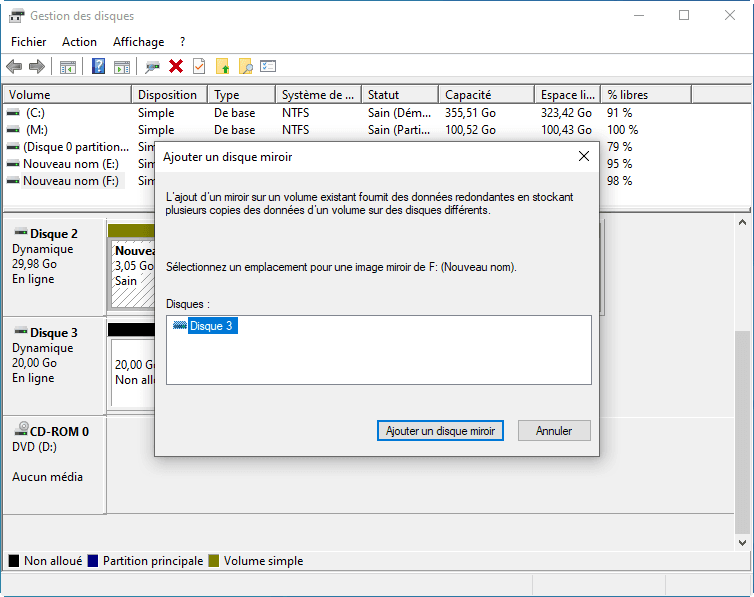This screenshot has width=754, height=597.
Task: Open the Action menu
Action: pyautogui.click(x=79, y=42)
